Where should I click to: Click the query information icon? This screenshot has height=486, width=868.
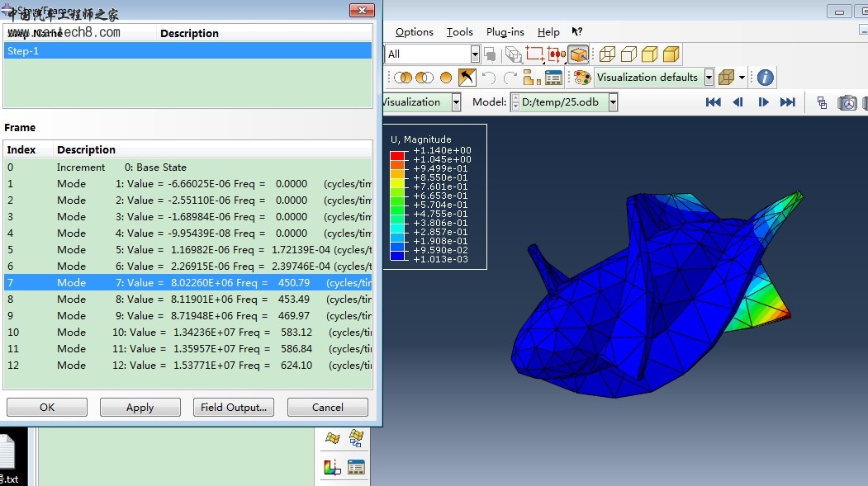[x=766, y=78]
